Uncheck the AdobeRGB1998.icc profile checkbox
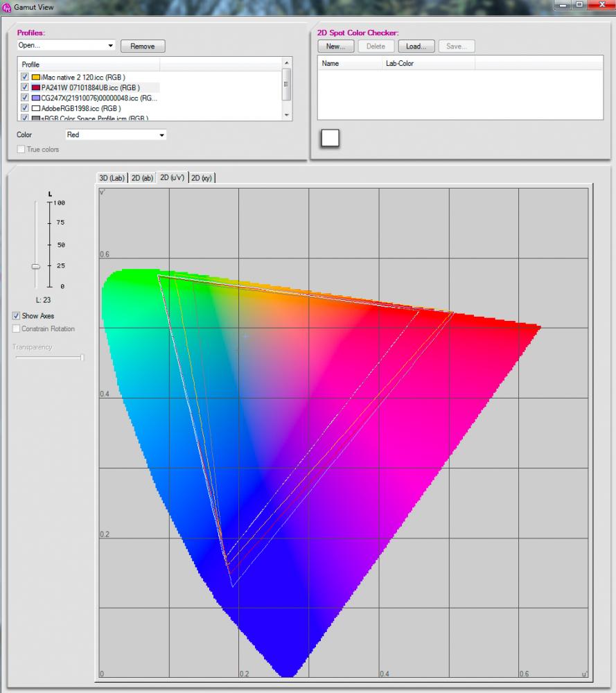This screenshot has width=616, height=693. pyautogui.click(x=25, y=108)
